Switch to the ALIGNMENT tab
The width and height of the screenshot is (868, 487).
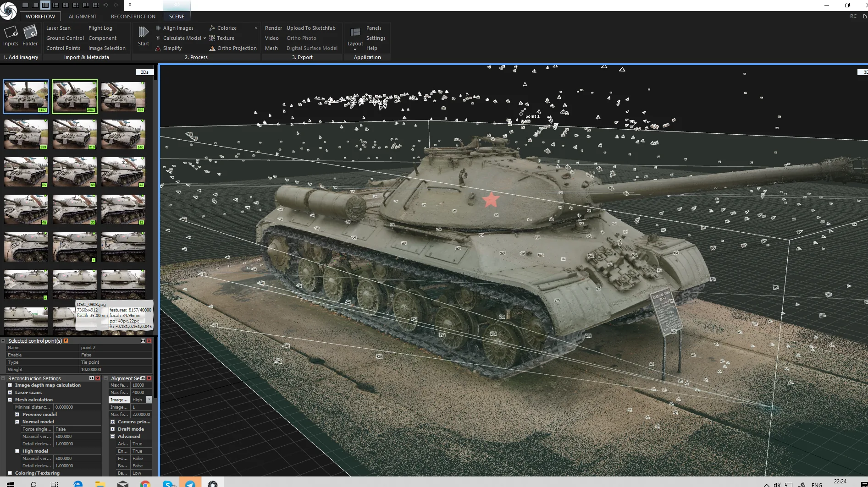pyautogui.click(x=83, y=16)
